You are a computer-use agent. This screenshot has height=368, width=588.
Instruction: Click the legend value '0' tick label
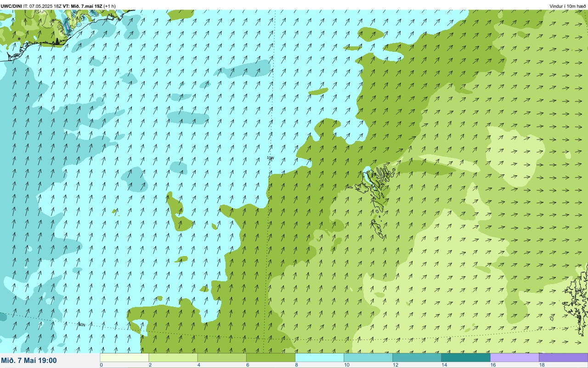(x=101, y=365)
